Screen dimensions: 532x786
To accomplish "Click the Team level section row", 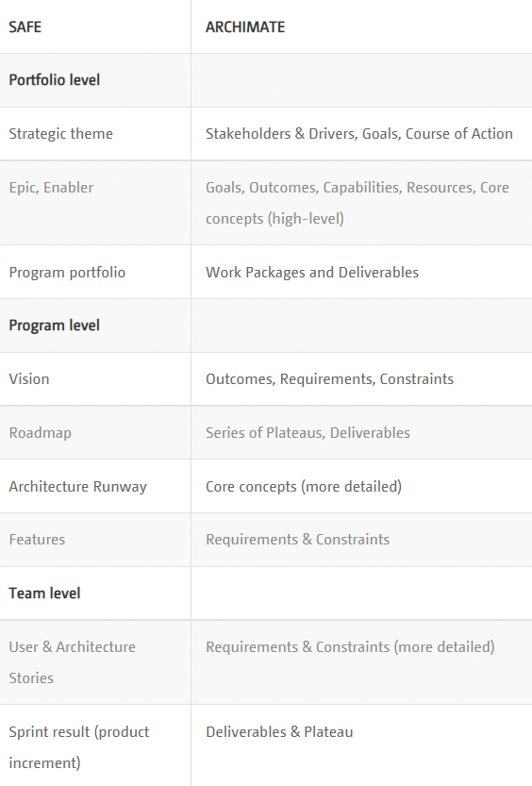I will pos(266,594).
